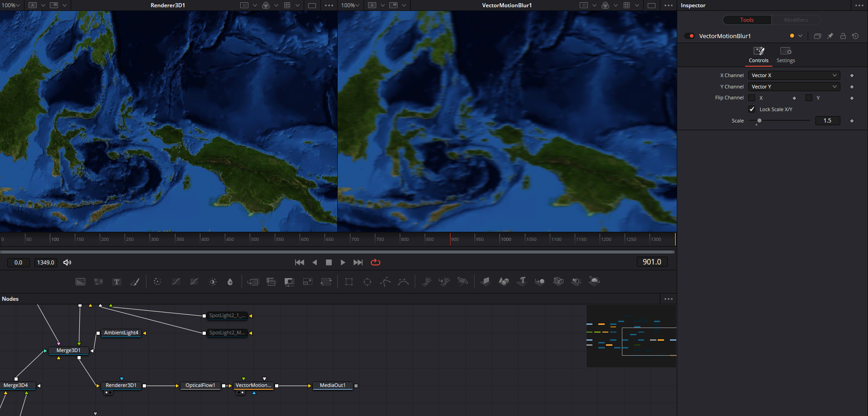Jump to the first frame
Viewport: 868px width, 416px height.
pos(300,262)
